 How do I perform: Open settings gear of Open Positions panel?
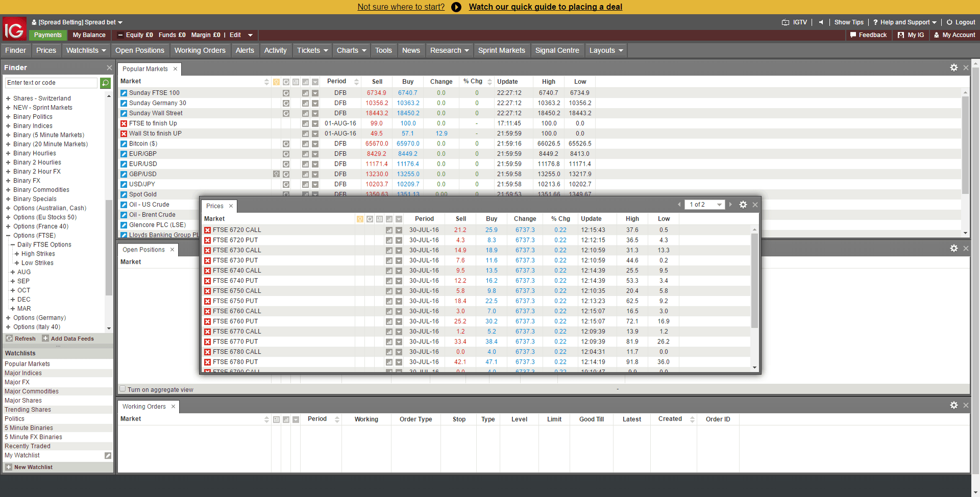[x=953, y=248]
